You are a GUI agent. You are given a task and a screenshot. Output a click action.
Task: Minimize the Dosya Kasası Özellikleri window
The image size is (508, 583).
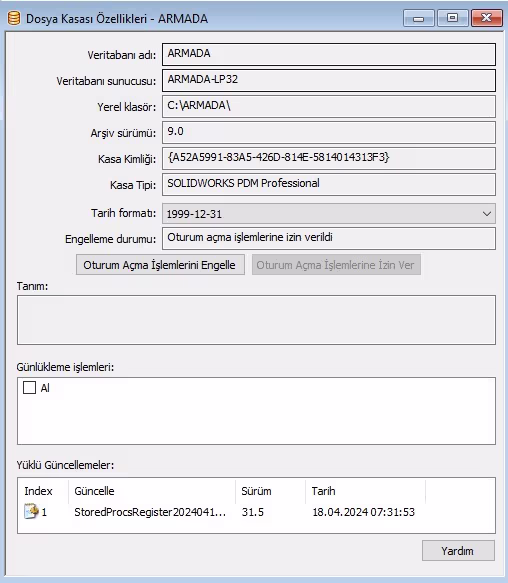coord(418,18)
